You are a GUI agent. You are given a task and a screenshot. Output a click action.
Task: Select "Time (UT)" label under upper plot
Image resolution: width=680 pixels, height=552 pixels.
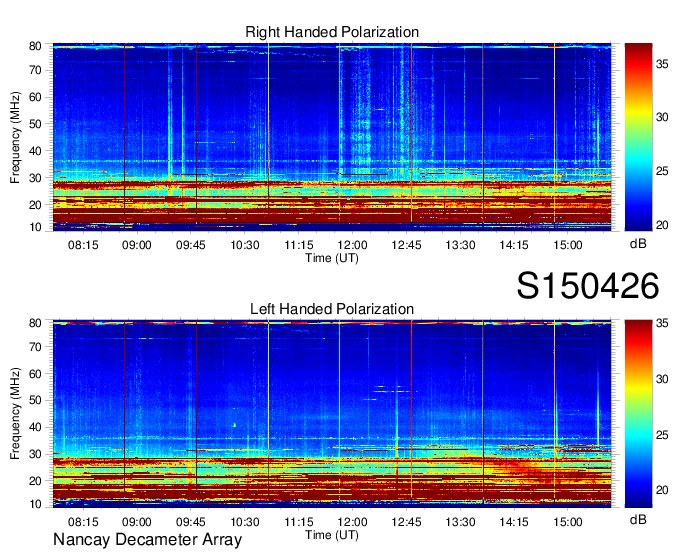332,258
